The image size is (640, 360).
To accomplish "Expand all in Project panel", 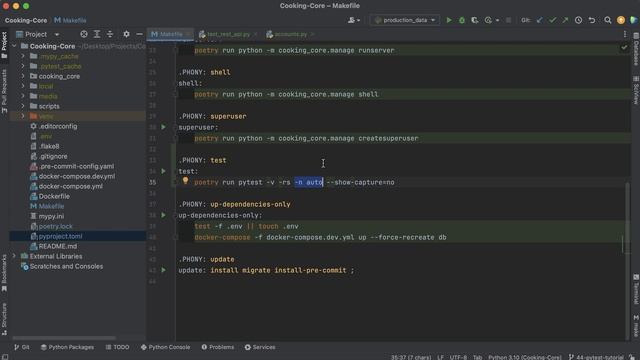I will pos(97,34).
